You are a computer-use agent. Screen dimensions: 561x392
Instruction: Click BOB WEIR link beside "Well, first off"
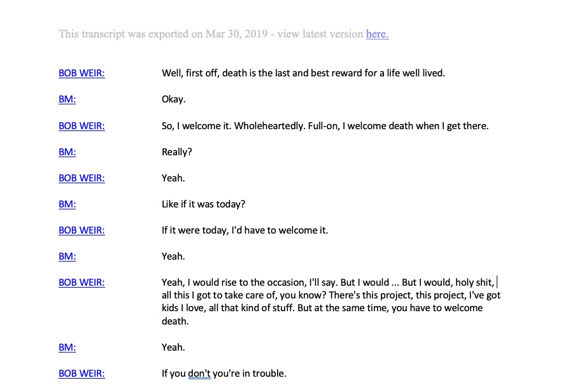click(x=82, y=73)
